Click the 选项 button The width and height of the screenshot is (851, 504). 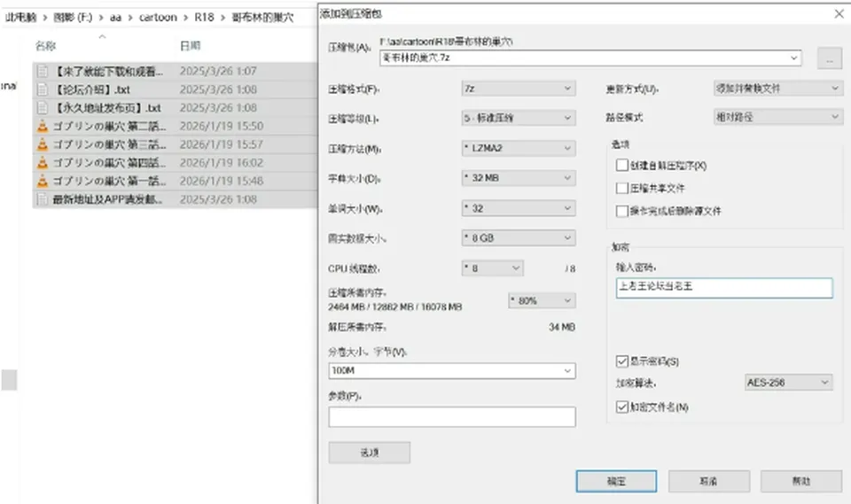tap(369, 453)
